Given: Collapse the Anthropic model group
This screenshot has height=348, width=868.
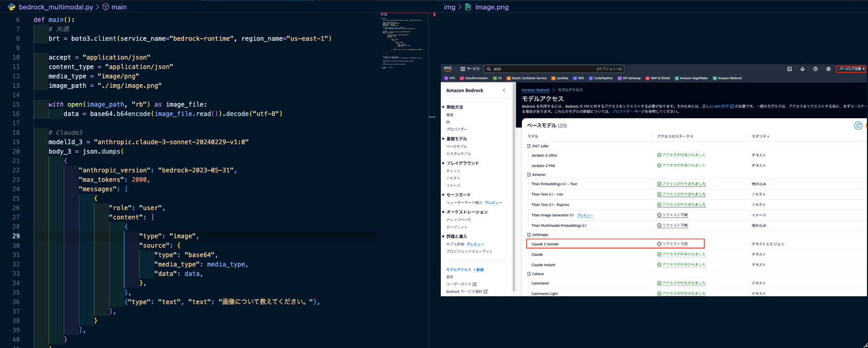Looking at the screenshot, I should click(x=529, y=235).
